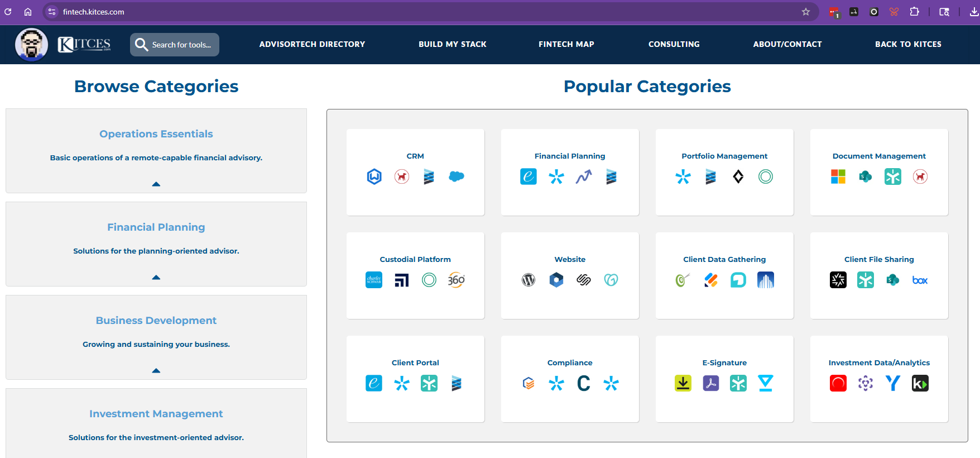Open the Box icon in Client File Sharing

click(x=920, y=280)
